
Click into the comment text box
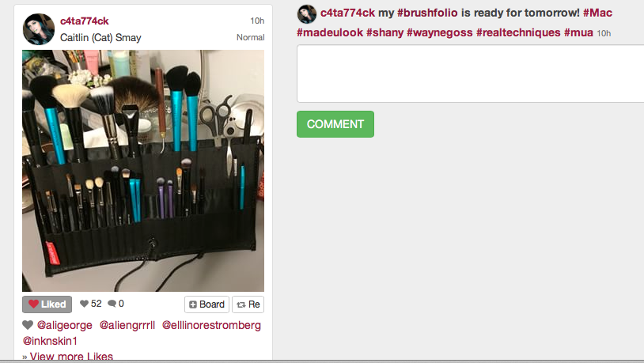[470, 74]
